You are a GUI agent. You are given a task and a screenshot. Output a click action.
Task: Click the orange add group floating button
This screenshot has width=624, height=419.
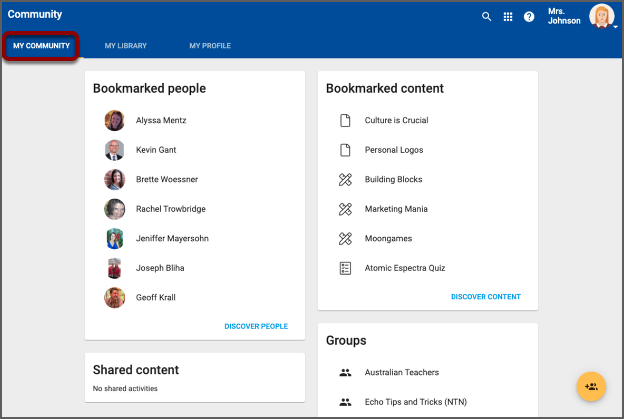591,386
